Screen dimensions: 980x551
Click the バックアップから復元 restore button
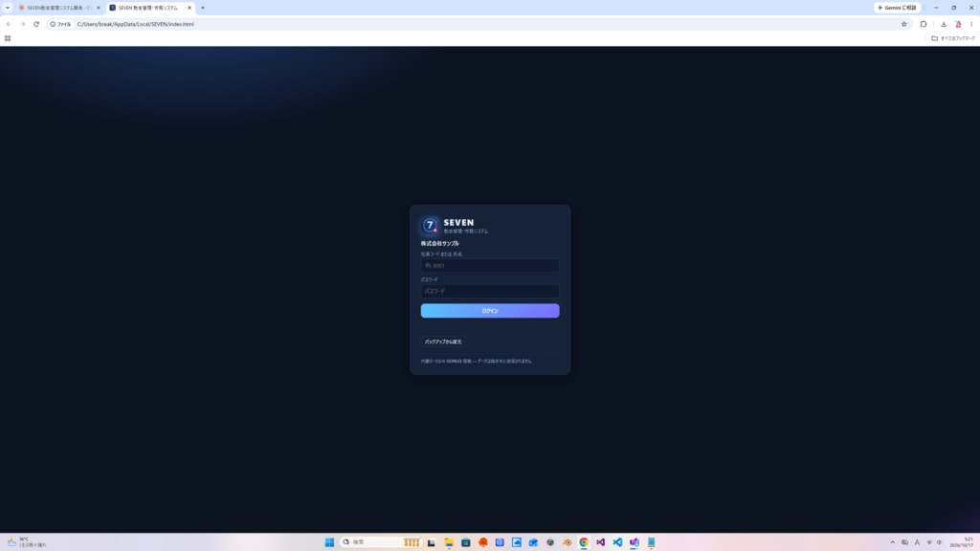(443, 342)
